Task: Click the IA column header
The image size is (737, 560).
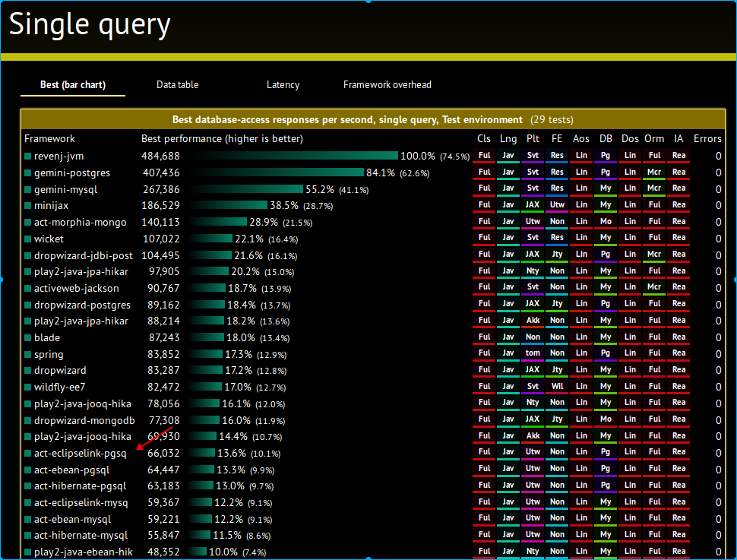Action: click(x=678, y=139)
